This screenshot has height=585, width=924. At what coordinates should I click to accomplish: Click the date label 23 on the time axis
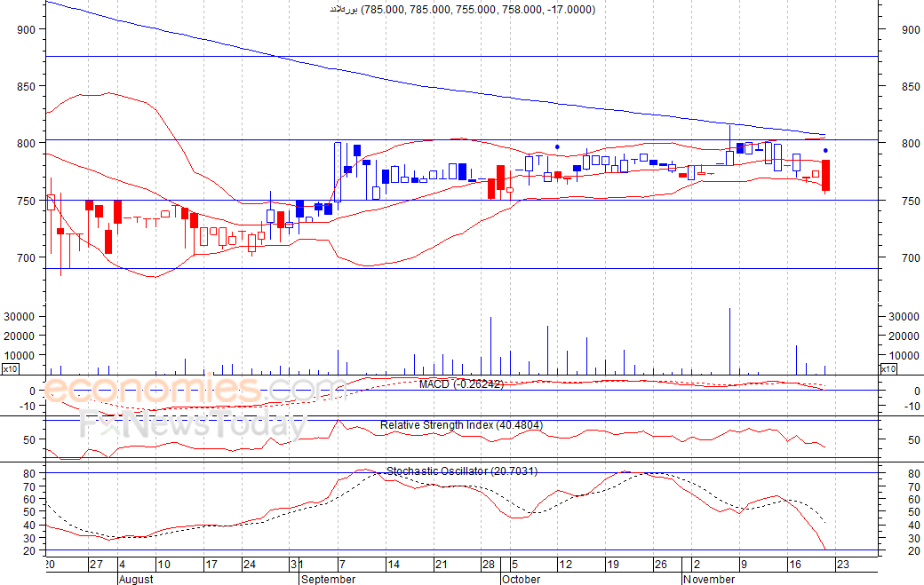843,565
